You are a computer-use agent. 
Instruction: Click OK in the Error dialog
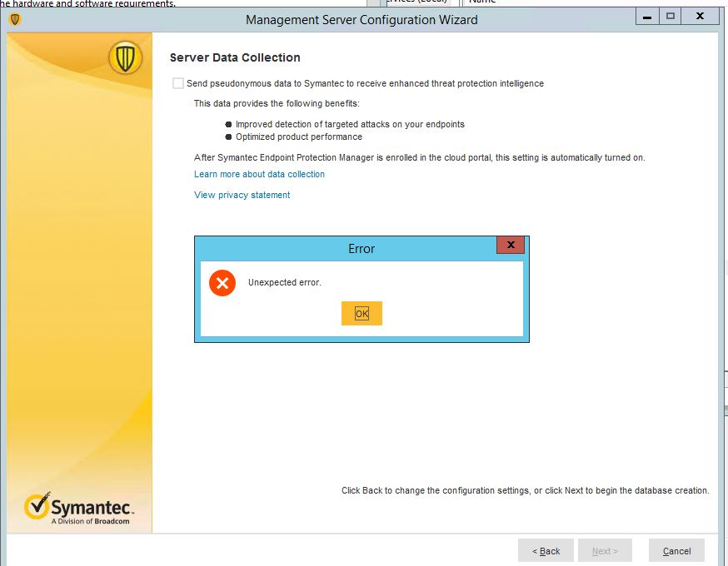(x=362, y=314)
